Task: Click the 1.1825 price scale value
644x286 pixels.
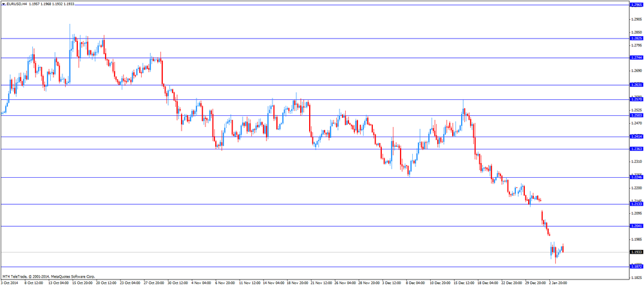Action: point(637,278)
